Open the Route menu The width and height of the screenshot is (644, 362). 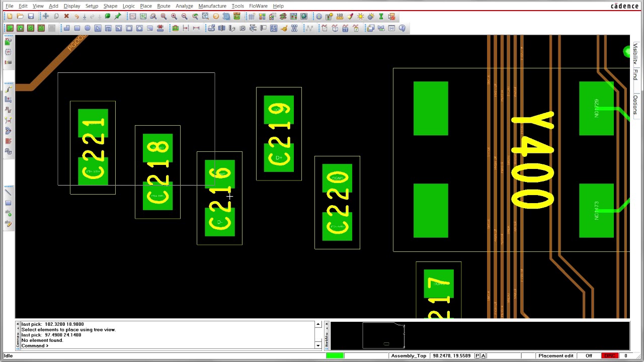pyautogui.click(x=164, y=6)
